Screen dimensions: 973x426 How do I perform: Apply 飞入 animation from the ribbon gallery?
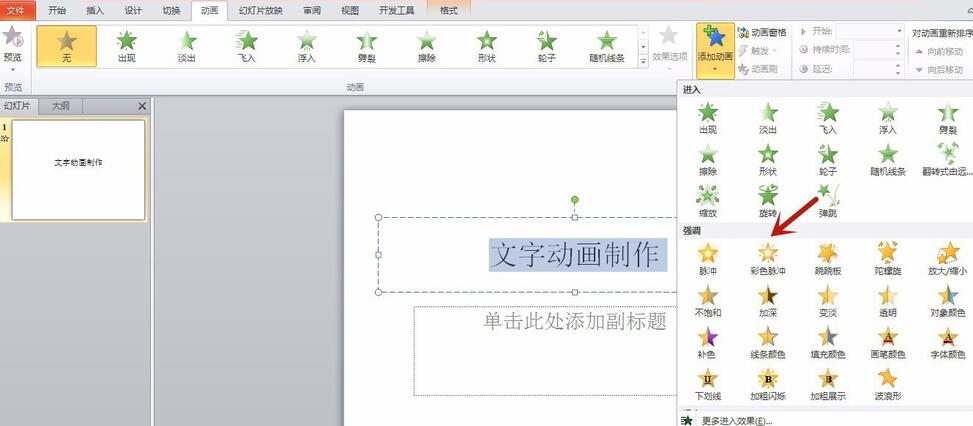coord(247,47)
